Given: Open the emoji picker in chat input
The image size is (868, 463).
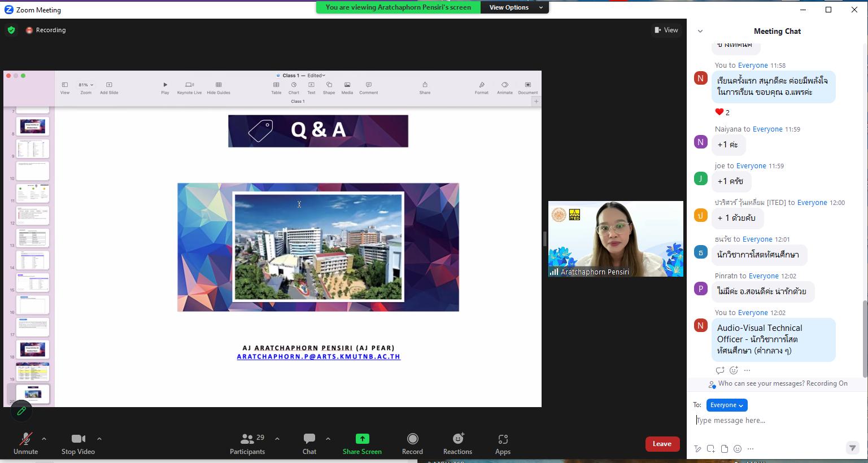Looking at the screenshot, I should coord(738,449).
